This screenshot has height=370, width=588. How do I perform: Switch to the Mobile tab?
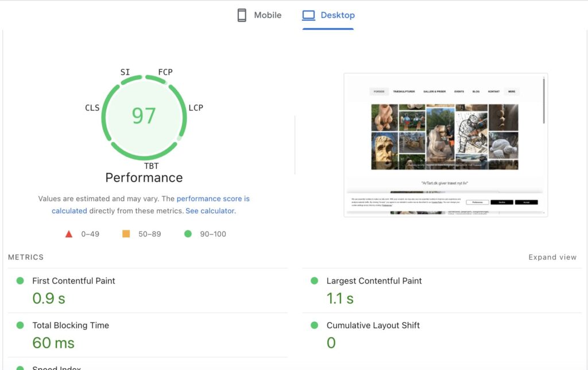(x=260, y=16)
